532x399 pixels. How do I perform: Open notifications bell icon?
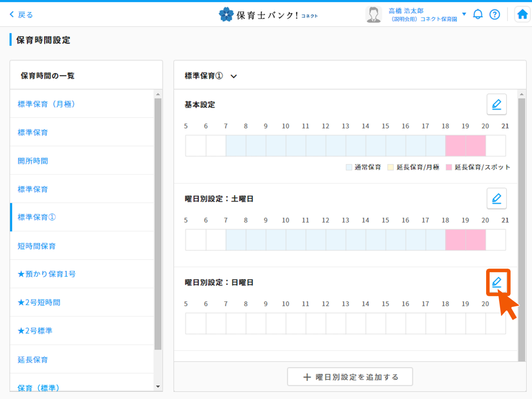tap(478, 14)
